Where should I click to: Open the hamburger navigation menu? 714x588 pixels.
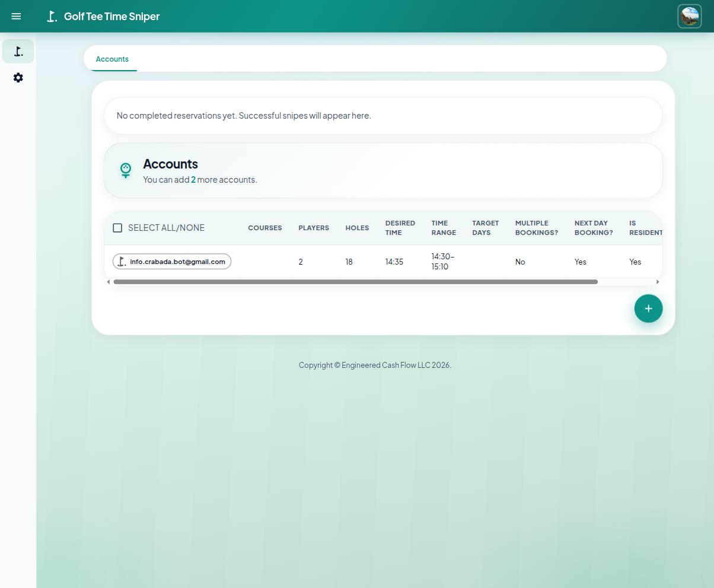16,16
